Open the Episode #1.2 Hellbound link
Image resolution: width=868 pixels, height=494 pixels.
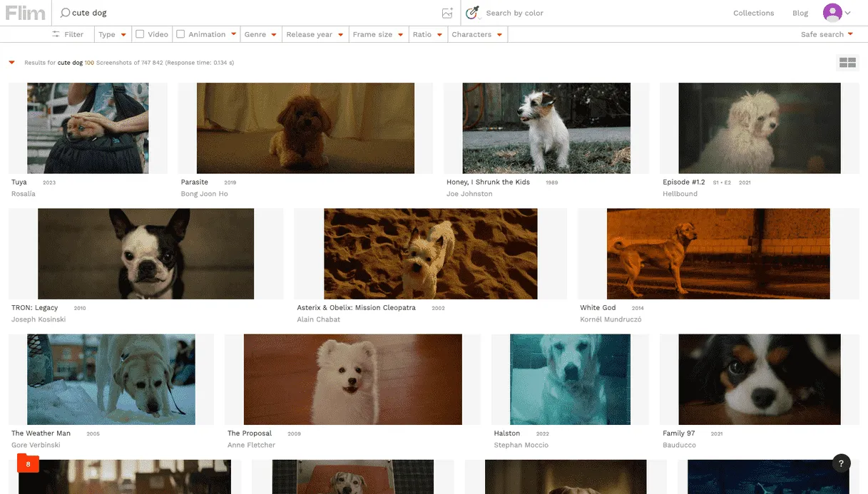point(683,182)
